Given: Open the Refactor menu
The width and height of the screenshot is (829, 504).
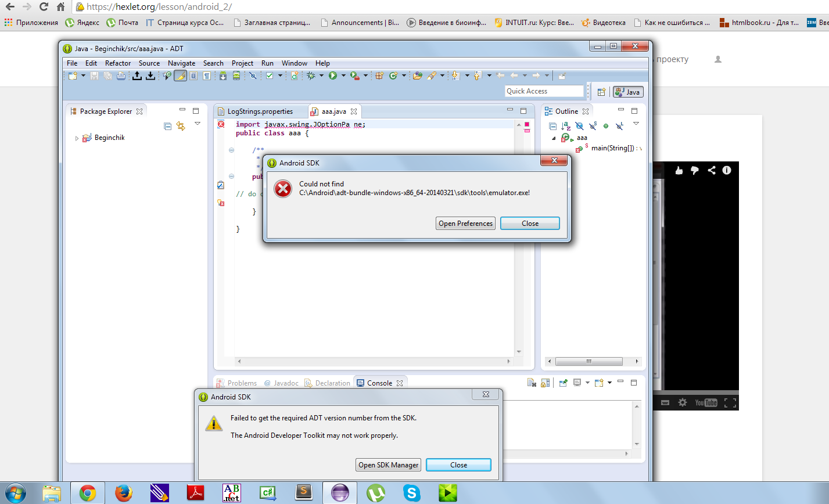Looking at the screenshot, I should pos(118,63).
